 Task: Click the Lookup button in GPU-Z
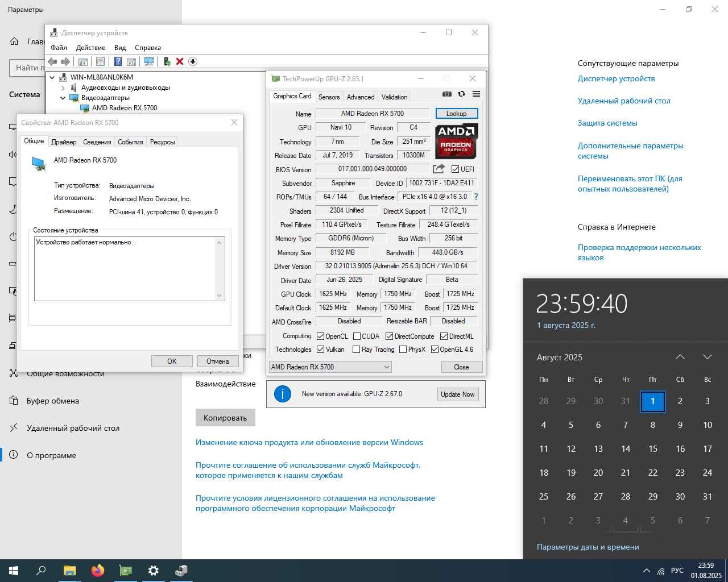click(x=456, y=114)
